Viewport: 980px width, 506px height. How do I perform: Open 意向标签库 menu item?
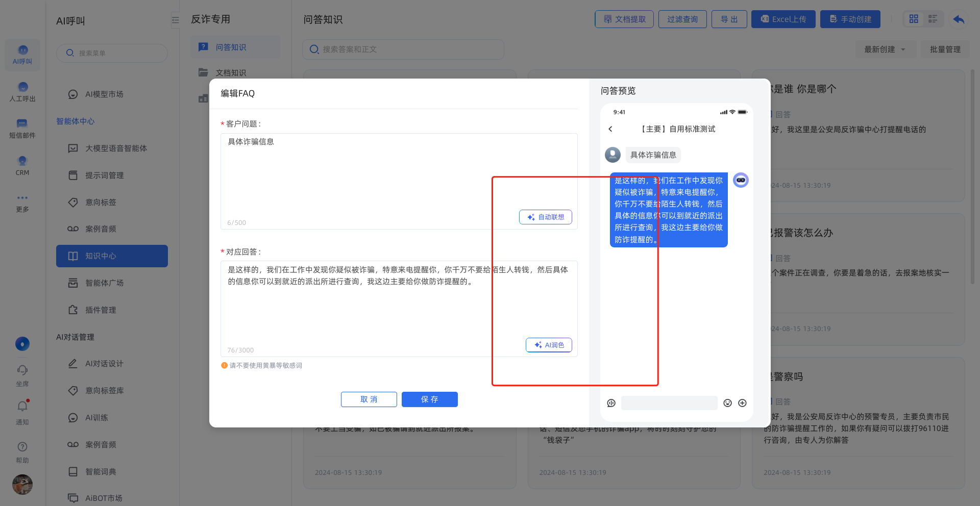click(112, 390)
